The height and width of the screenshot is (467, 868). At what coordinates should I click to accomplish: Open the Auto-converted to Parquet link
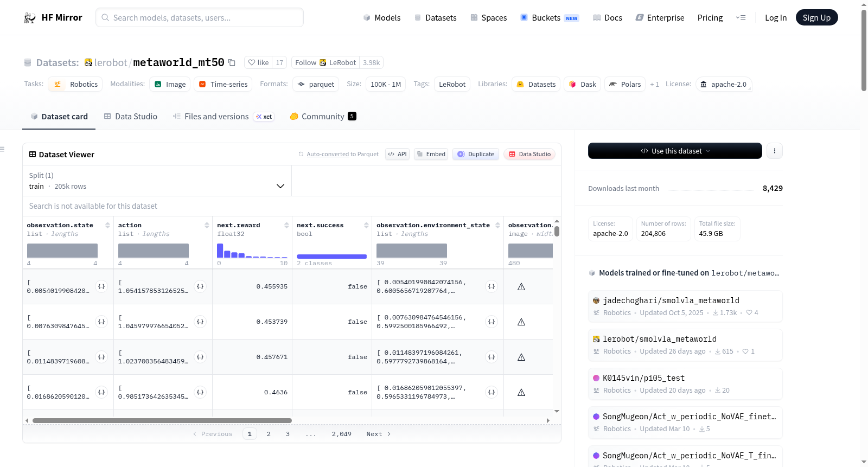coord(343,154)
